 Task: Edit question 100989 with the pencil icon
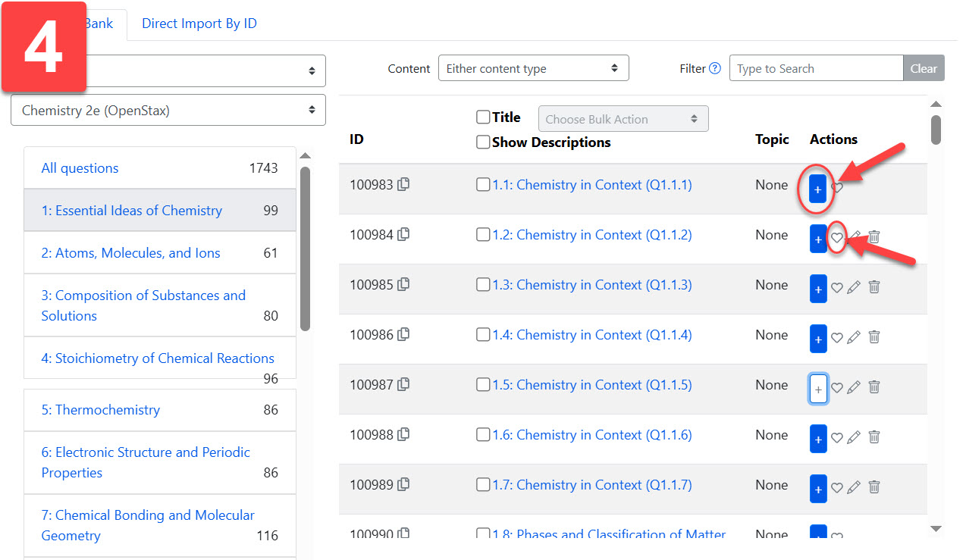(x=854, y=487)
